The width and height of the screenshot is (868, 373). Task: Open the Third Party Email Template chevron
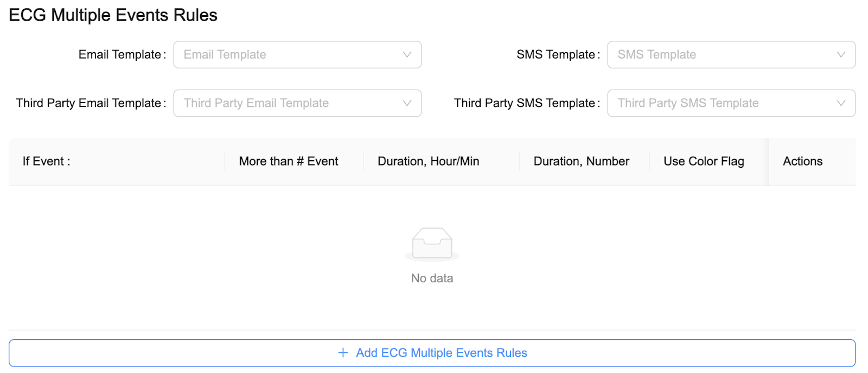pos(407,103)
